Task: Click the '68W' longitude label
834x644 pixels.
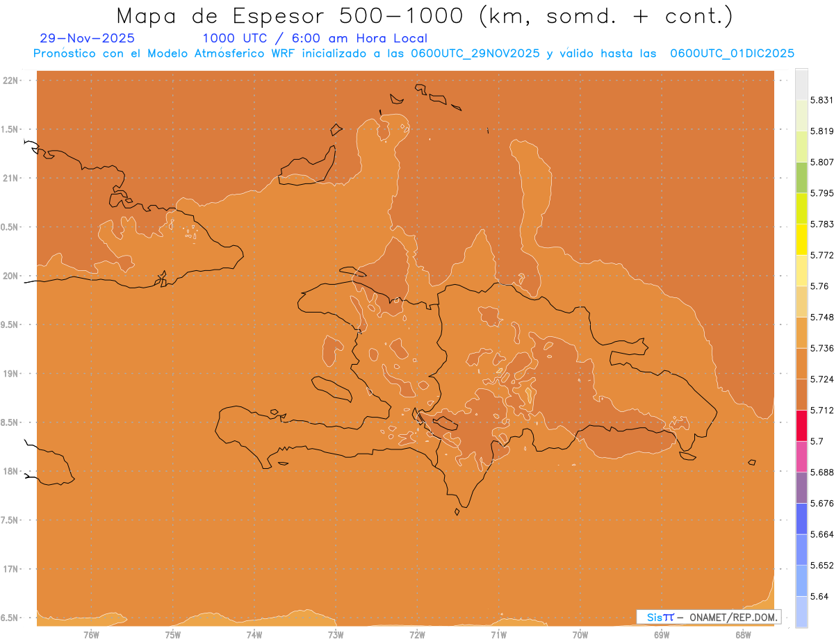Action: [x=743, y=635]
